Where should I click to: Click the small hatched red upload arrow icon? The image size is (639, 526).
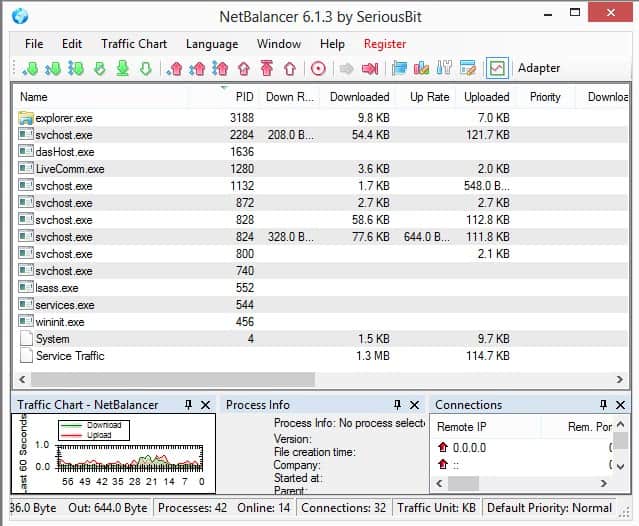(x=244, y=68)
